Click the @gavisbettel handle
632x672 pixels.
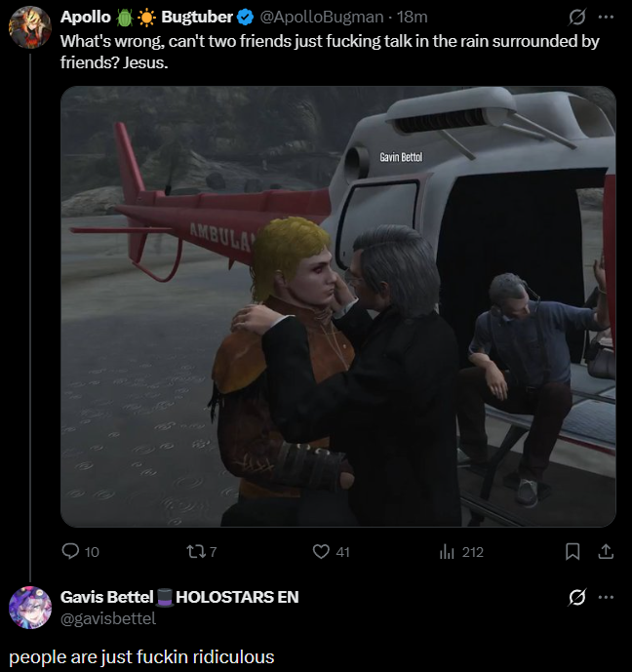coord(108,618)
